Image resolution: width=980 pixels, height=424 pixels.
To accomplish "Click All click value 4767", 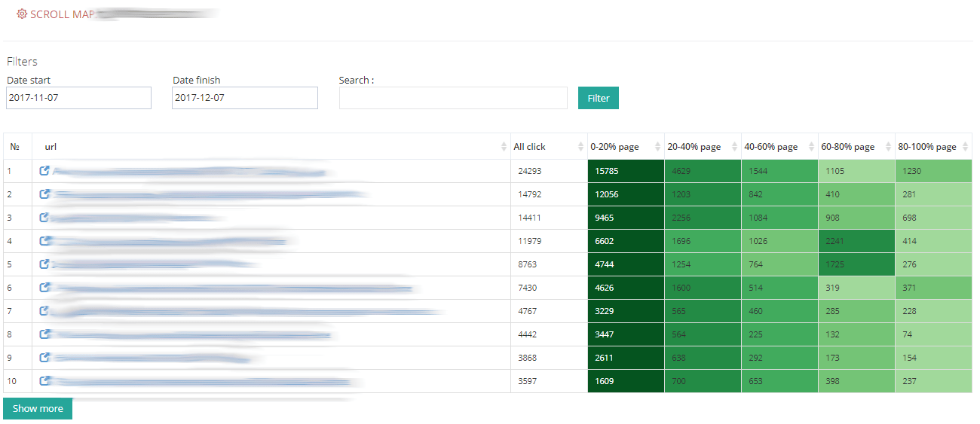I will coord(528,311).
